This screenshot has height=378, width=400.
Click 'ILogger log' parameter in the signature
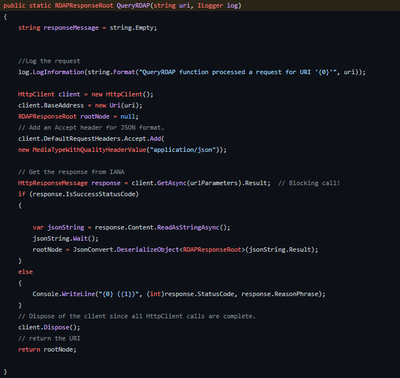pos(218,6)
